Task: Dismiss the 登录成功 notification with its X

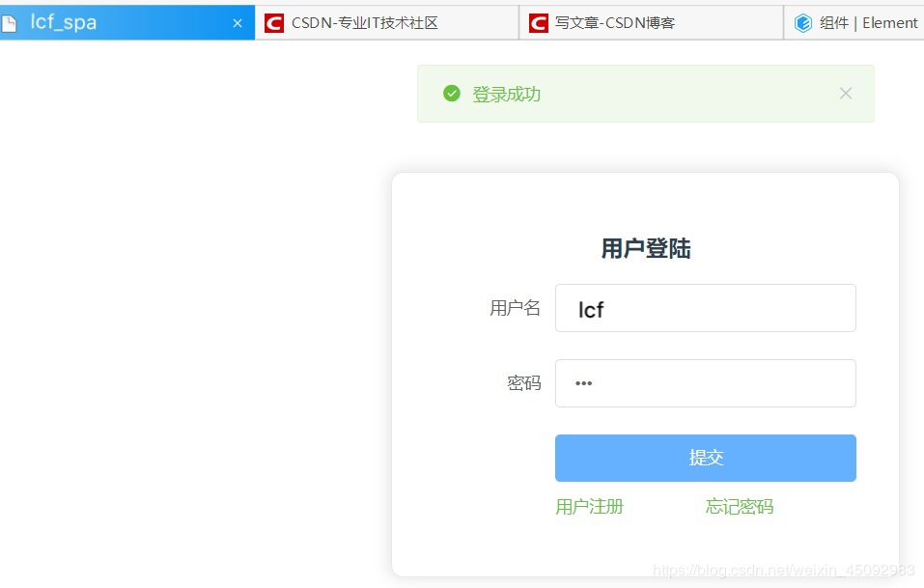Action: 846,93
